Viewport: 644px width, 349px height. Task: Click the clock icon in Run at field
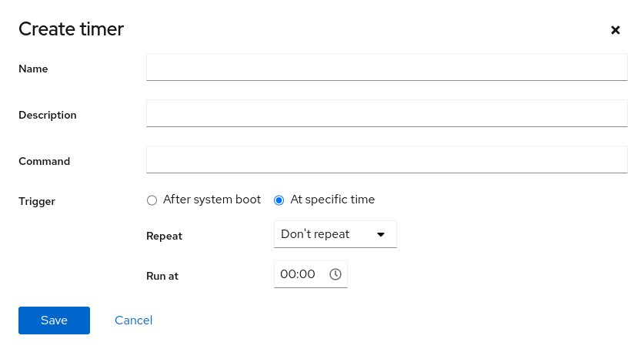pos(335,274)
